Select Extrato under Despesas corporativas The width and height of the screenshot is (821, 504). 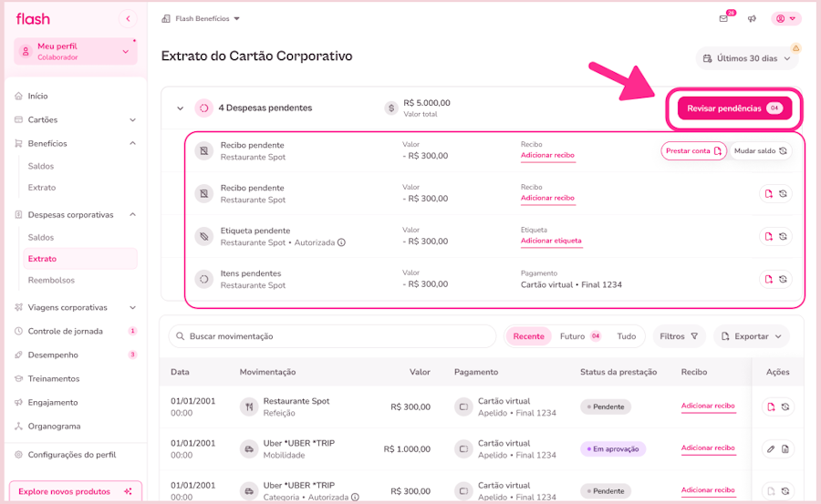(x=80, y=259)
